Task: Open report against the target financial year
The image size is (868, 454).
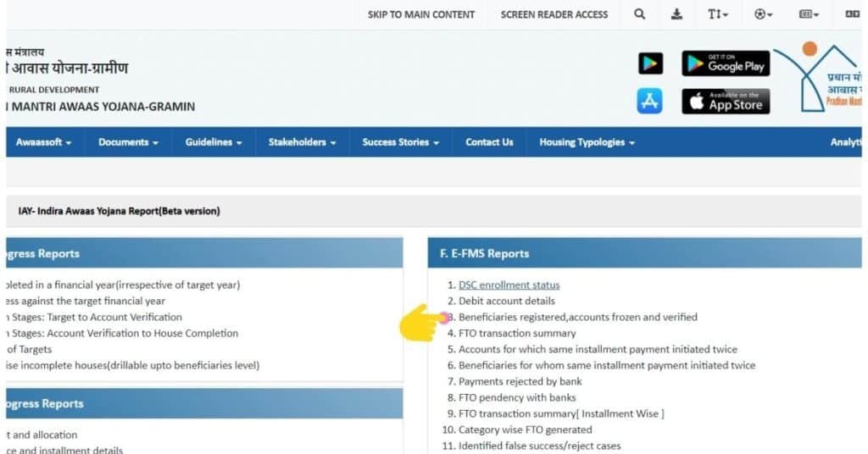Action: pyautogui.click(x=86, y=301)
